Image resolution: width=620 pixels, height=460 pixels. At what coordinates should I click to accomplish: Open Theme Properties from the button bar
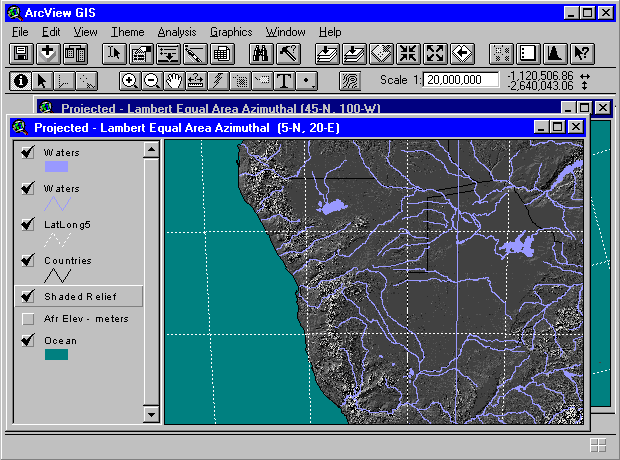click(141, 54)
